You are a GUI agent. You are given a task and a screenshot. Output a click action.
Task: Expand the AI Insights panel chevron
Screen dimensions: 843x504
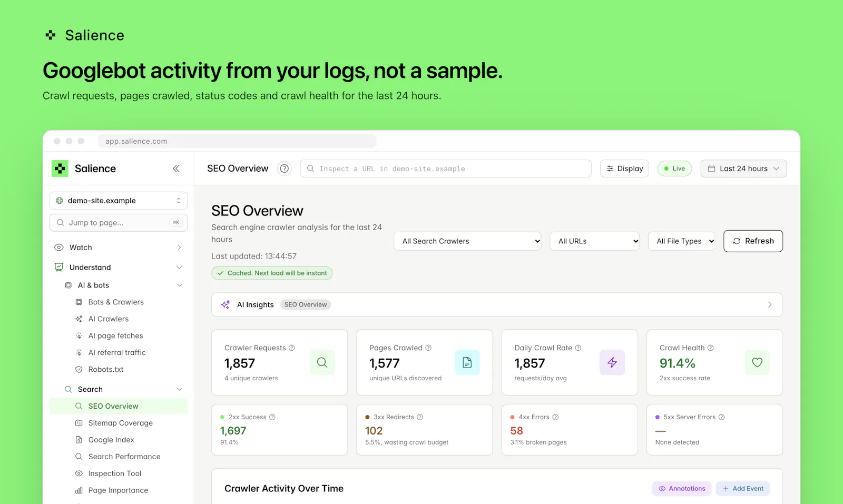point(770,305)
